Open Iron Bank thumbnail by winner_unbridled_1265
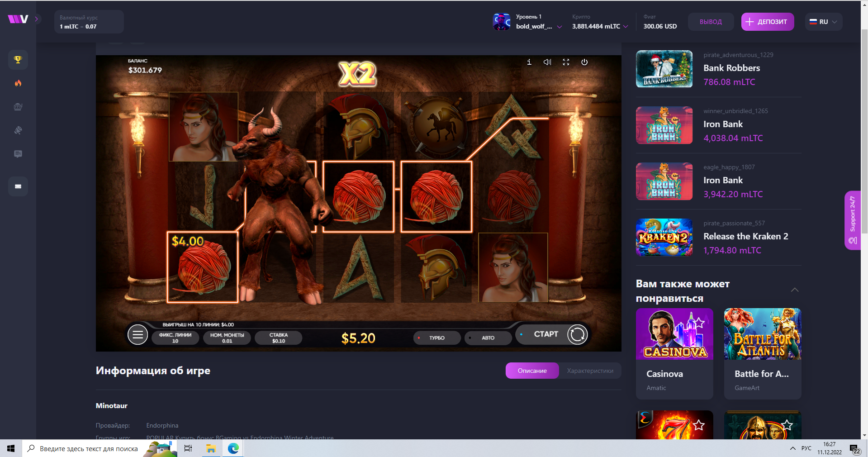 coord(664,125)
